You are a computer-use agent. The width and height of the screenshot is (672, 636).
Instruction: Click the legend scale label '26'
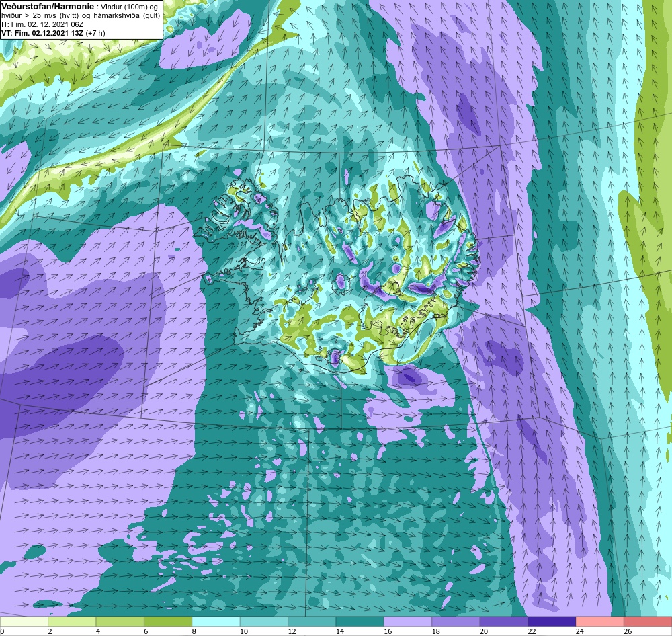628,631
